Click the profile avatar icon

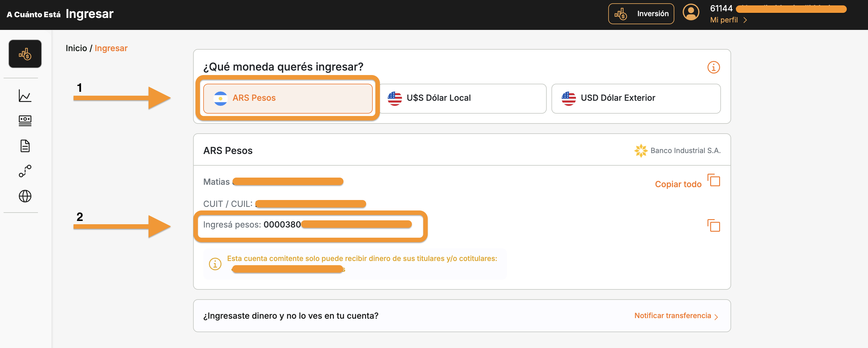point(691,13)
